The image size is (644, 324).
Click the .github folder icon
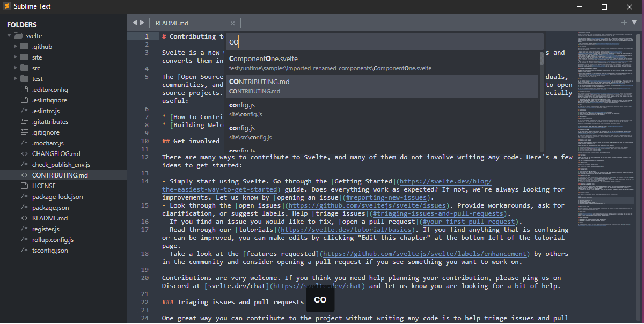(x=25, y=47)
